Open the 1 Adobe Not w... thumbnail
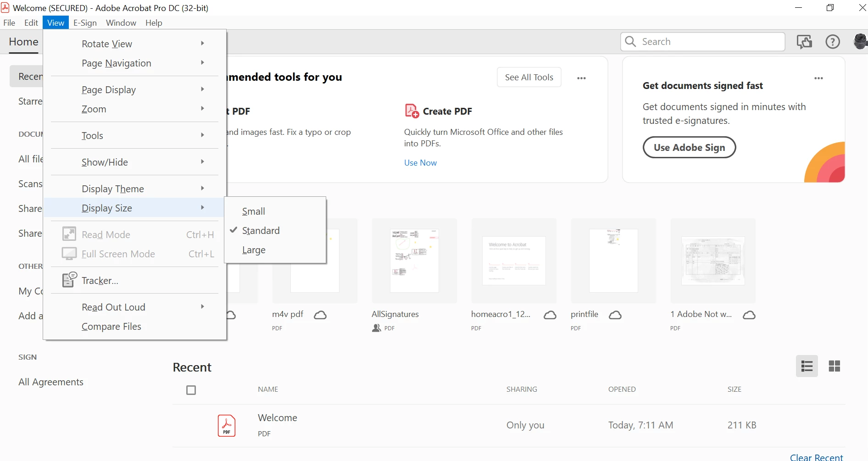 click(x=713, y=261)
